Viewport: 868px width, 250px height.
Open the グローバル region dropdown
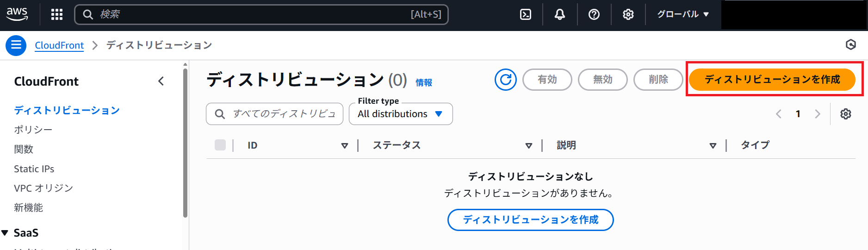[x=683, y=14]
